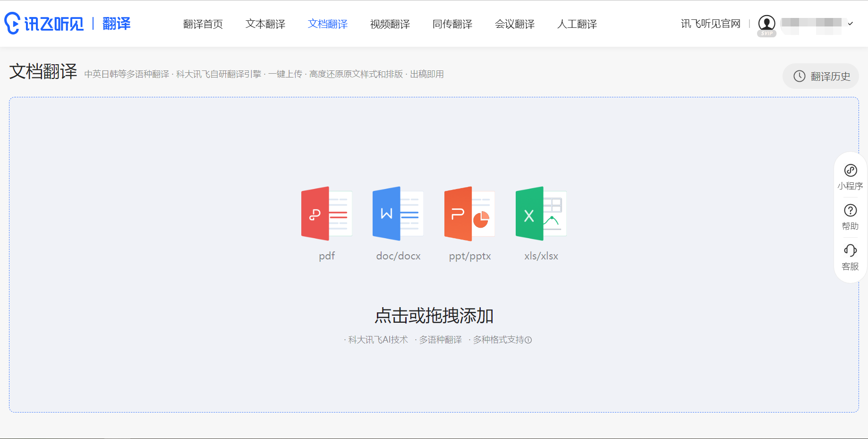Click the 科大讯飞AI技术 text

pyautogui.click(x=378, y=340)
